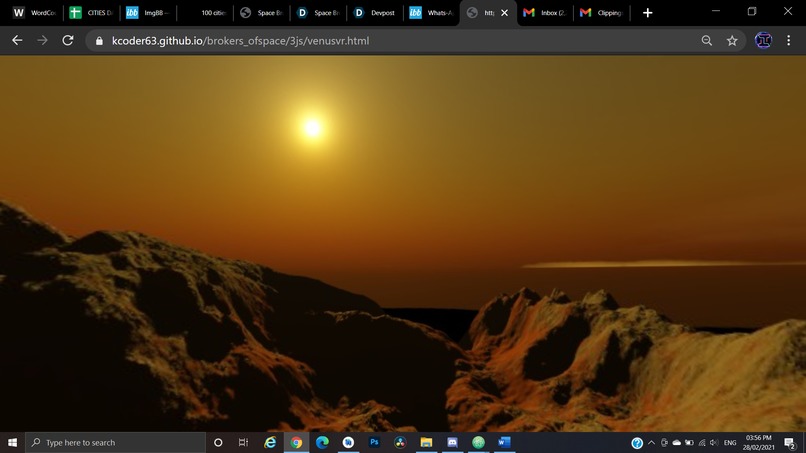
Task: Open the volume speaker tray icon
Action: pos(714,443)
